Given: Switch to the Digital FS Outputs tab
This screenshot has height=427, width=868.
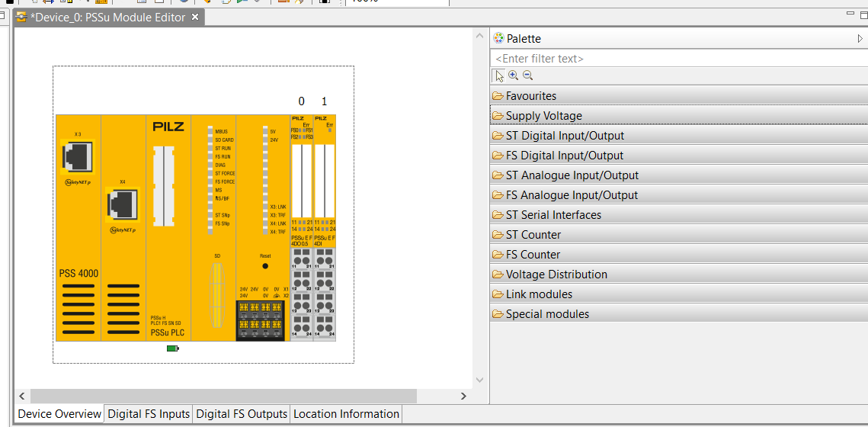Looking at the screenshot, I should [x=242, y=414].
